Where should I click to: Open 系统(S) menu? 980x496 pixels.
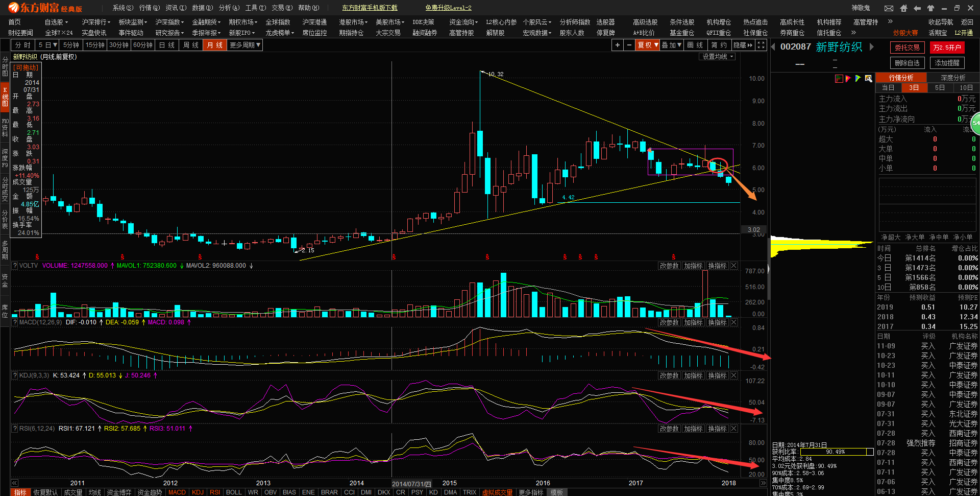123,8
